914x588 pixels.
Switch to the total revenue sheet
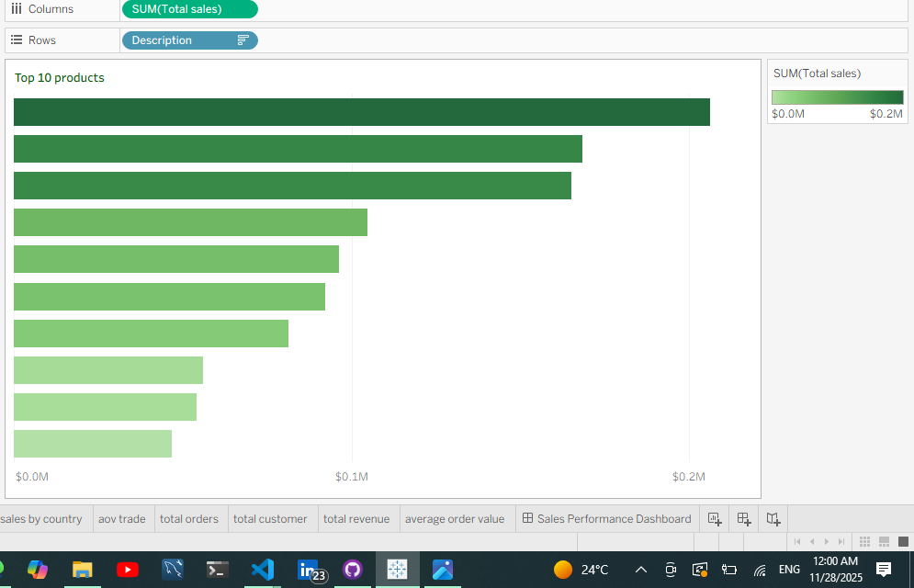356,518
